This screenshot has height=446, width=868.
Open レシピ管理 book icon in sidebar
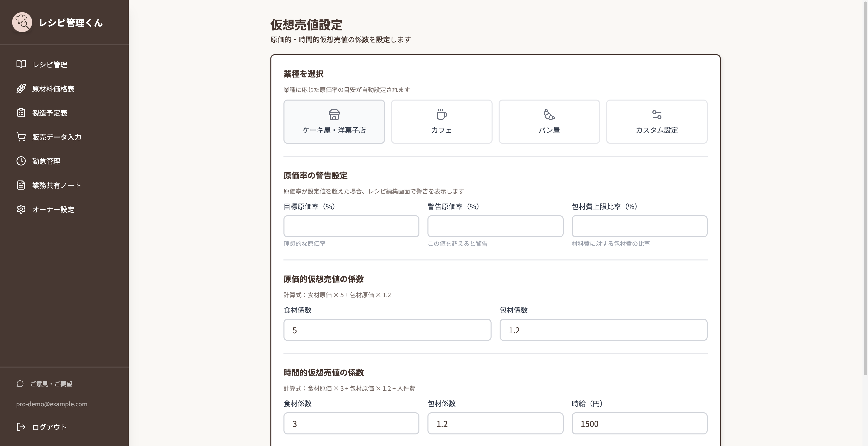(x=21, y=64)
